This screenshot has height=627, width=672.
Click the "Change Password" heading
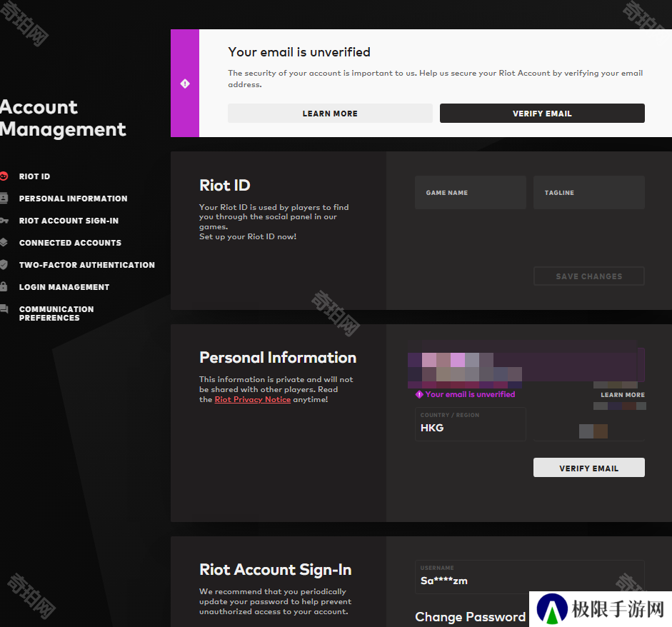[x=470, y=617]
